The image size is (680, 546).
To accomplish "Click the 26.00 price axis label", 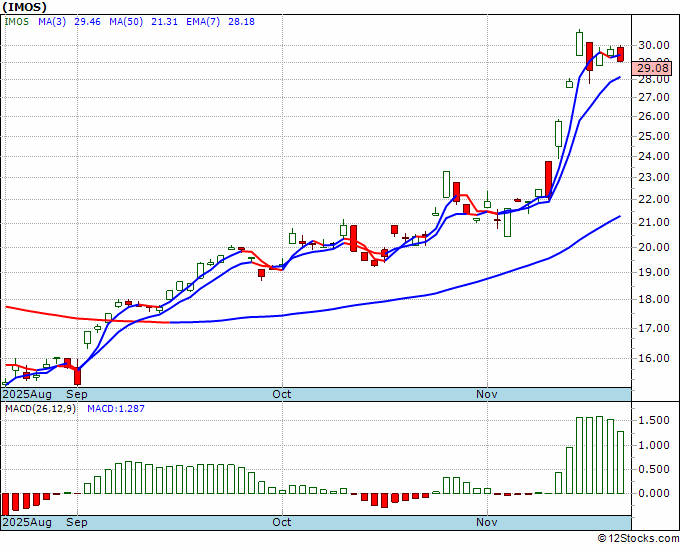I will click(x=653, y=116).
